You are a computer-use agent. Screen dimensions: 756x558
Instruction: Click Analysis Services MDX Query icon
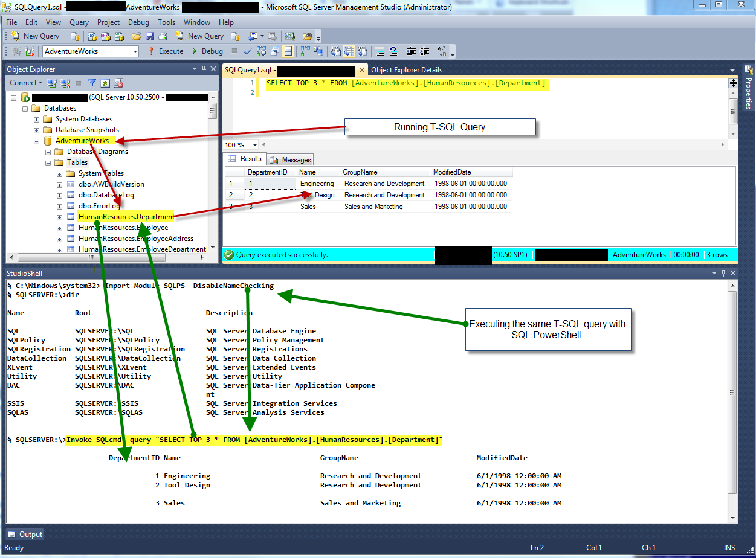[x=92, y=36]
